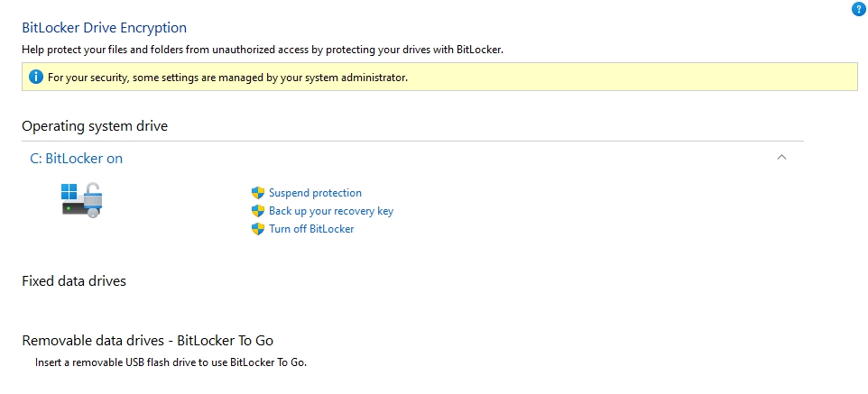Open the help question mark icon

(x=858, y=8)
